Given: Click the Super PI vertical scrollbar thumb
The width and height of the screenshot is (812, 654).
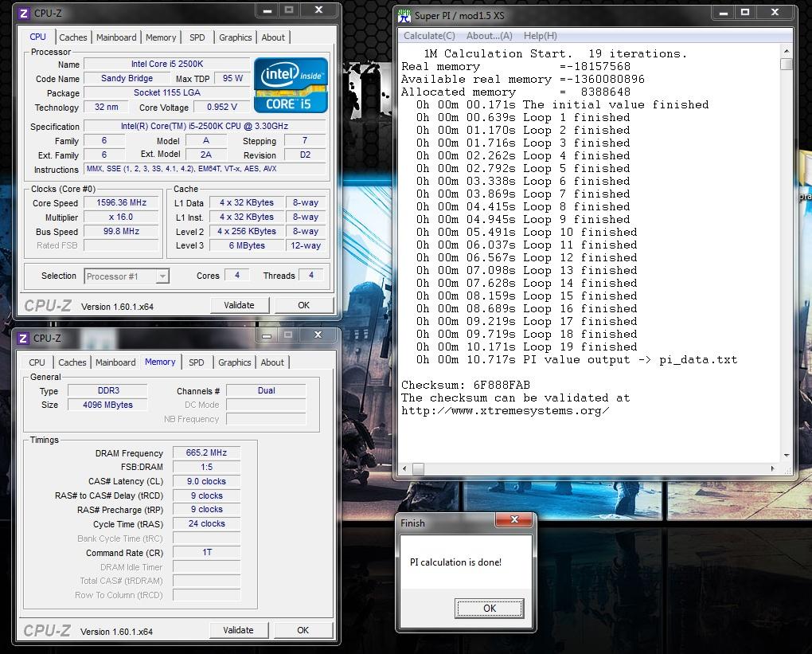Looking at the screenshot, I should [x=786, y=65].
